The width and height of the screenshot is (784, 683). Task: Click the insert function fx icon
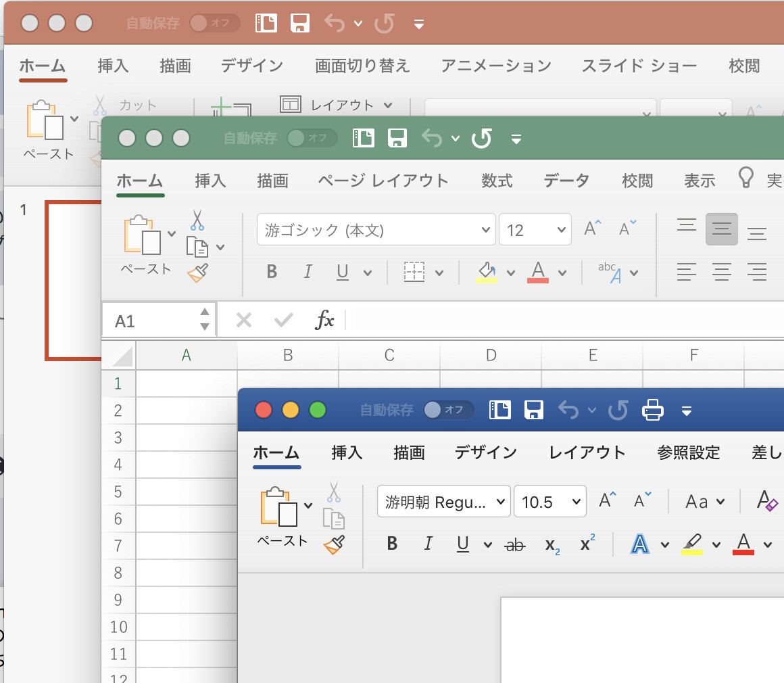coord(325,320)
